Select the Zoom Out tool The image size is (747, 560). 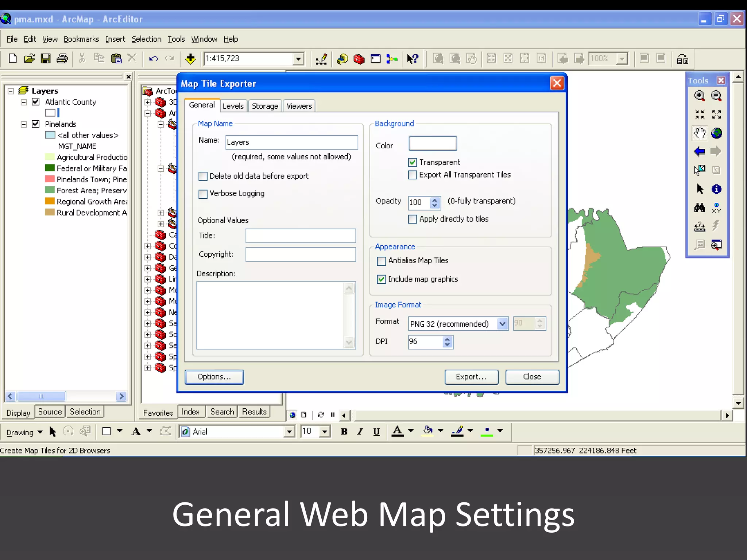click(716, 96)
